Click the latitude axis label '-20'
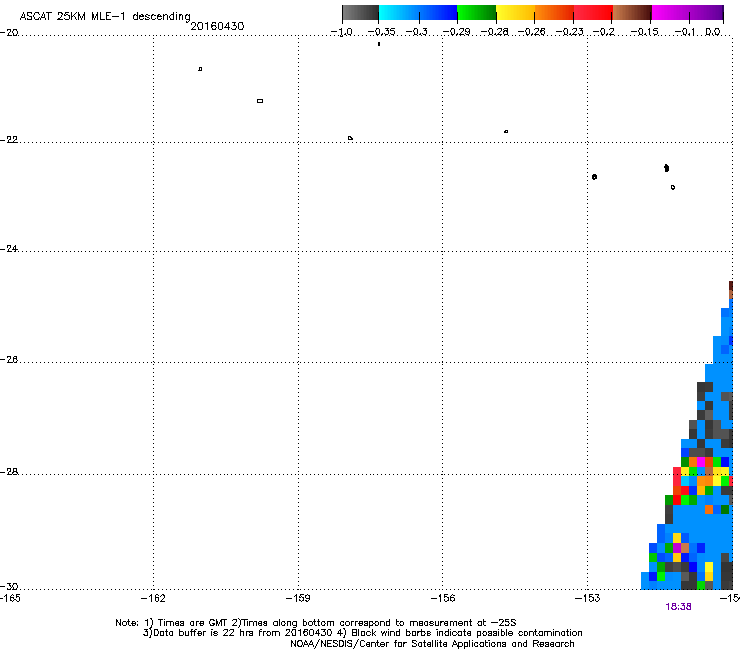 pos(9,33)
